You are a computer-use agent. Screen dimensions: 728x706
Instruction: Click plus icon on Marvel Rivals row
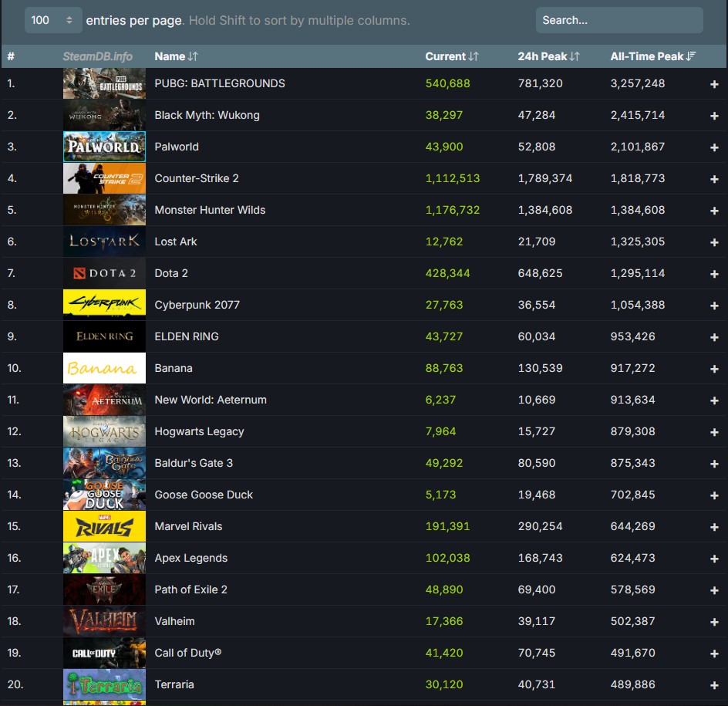[x=714, y=527]
